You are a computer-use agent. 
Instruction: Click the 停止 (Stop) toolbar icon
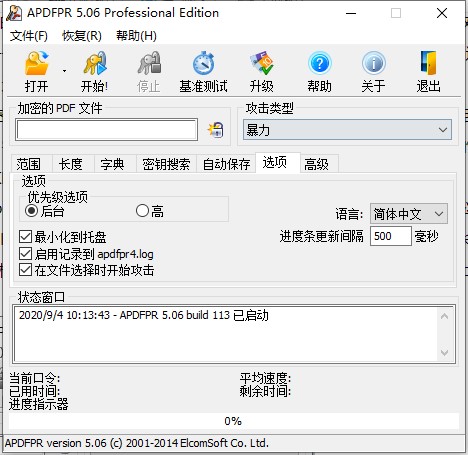(x=149, y=63)
